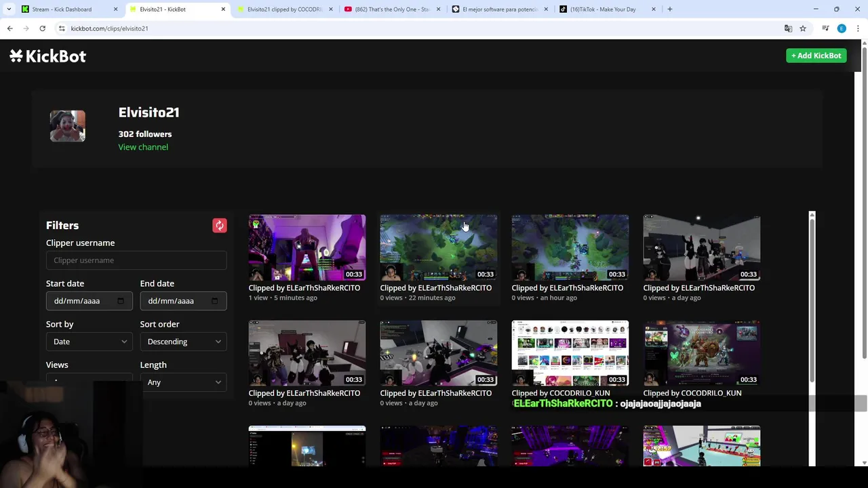Click the Add KickBot button

click(816, 56)
